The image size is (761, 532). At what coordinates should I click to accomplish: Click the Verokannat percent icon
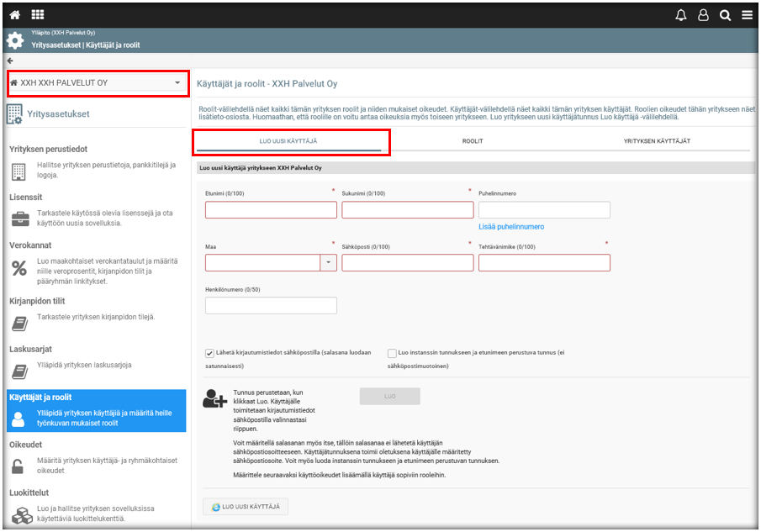18,269
